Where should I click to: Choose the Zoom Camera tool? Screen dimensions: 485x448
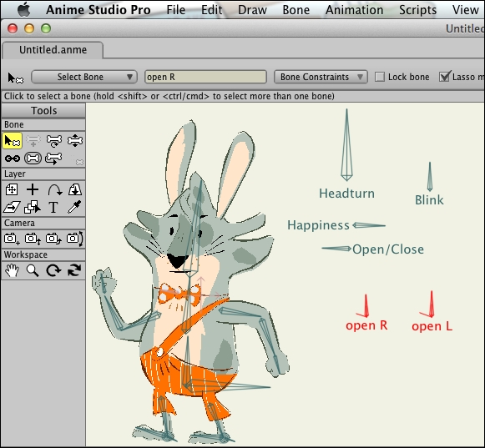(33, 239)
